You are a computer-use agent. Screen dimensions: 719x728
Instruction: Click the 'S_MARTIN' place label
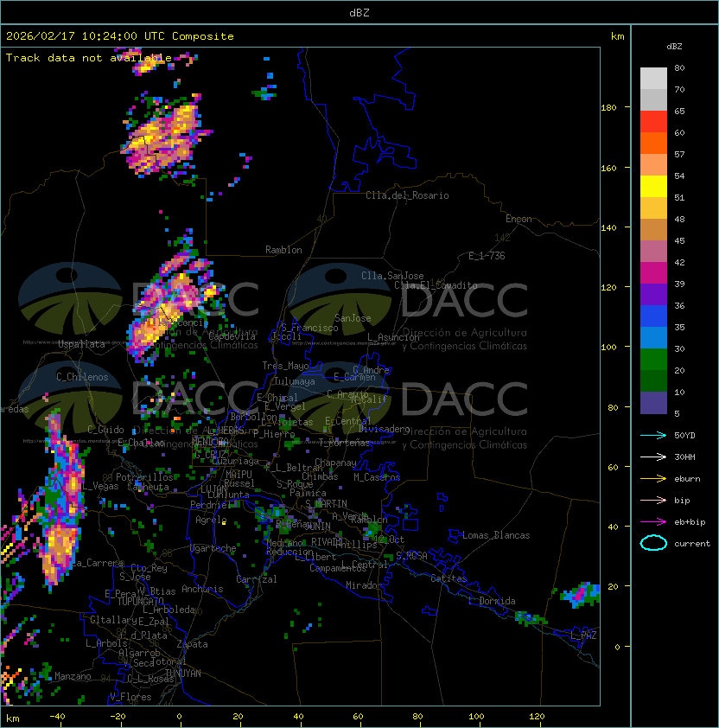[326, 504]
